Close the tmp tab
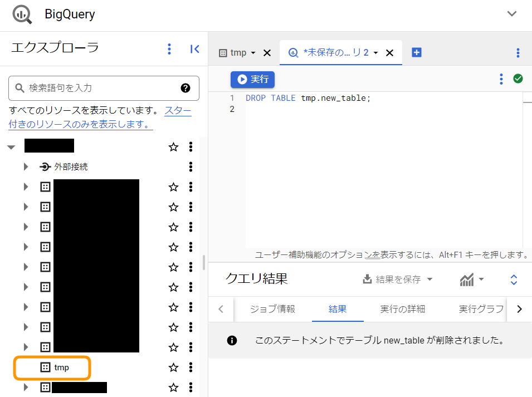The height and width of the screenshot is (397, 532). click(267, 53)
